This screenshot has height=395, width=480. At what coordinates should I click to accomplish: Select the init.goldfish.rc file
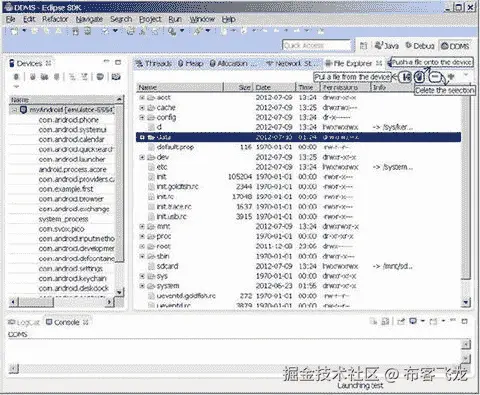[x=177, y=187]
